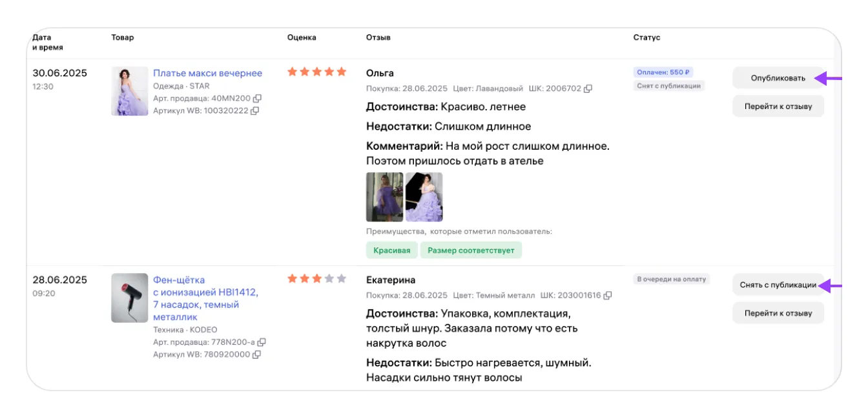Go to Екатерина's review via Перейти к отзыву
The image size is (868, 417).
tap(778, 313)
